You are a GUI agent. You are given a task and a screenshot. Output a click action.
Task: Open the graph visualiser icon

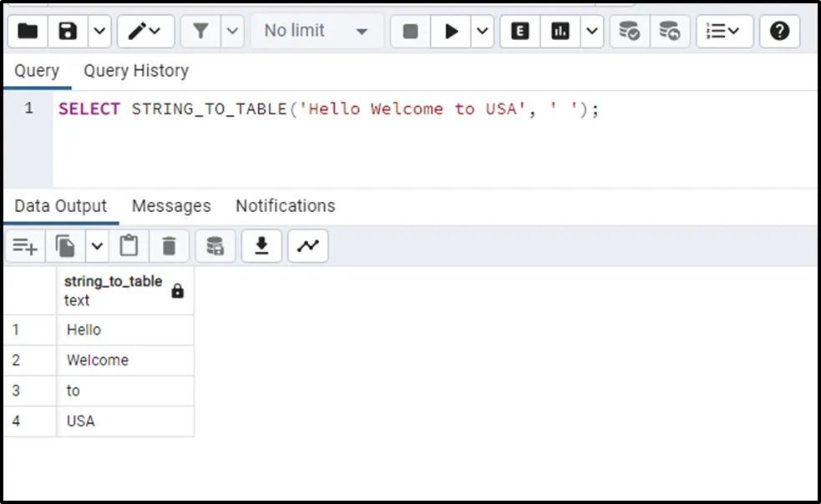pyautogui.click(x=308, y=245)
